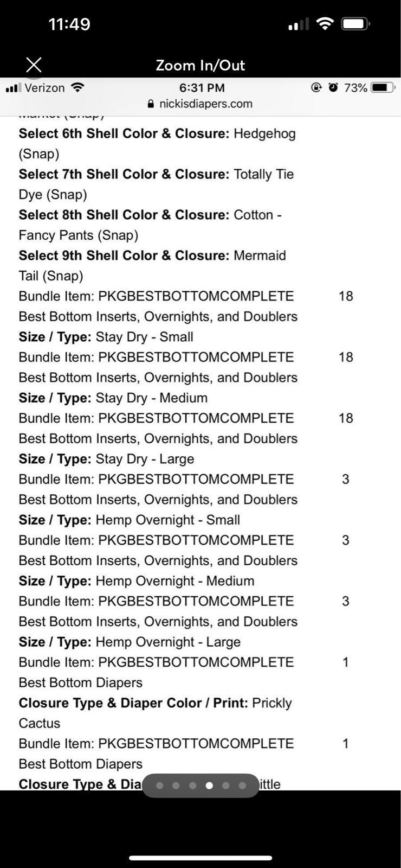Select the fifth page indicator dot
The width and height of the screenshot is (401, 868).
pyautogui.click(x=225, y=785)
